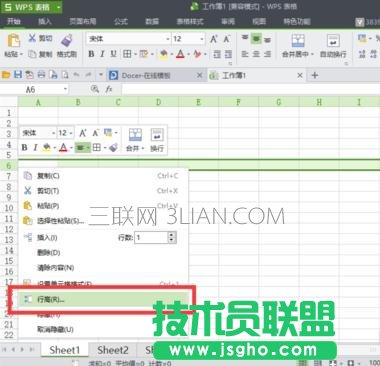Click Copy (复制(C)) in the context menu
380x366 pixels.
[103, 175]
